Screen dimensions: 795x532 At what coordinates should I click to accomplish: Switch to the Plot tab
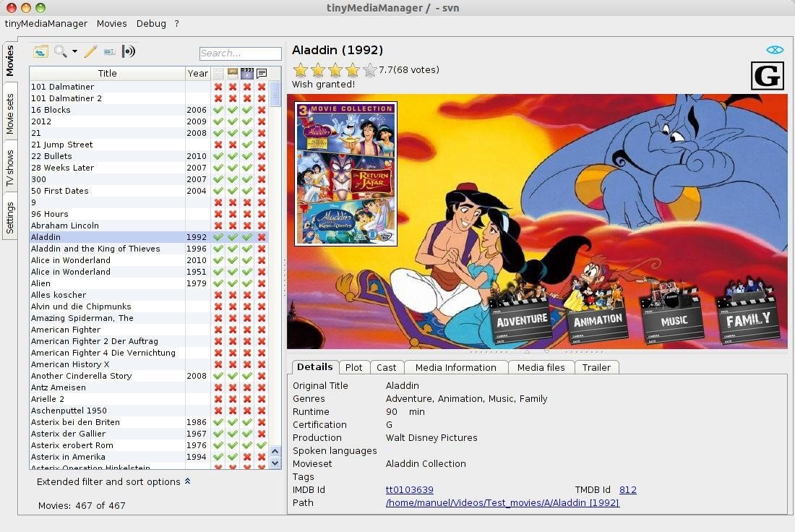[x=354, y=368]
